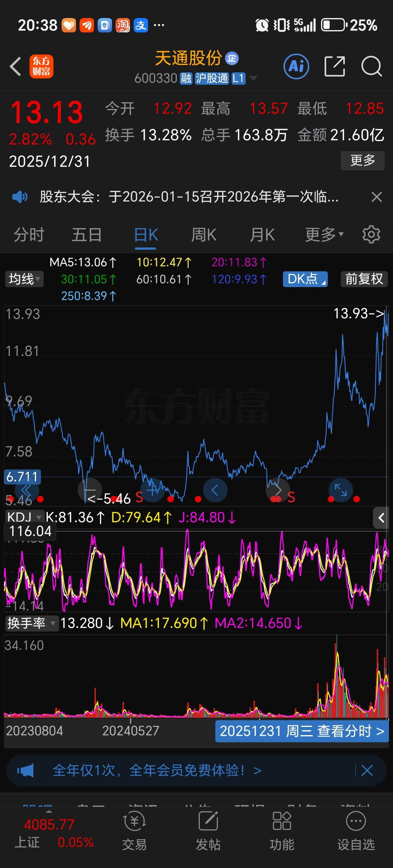Image resolution: width=393 pixels, height=868 pixels.
Task: Tap the 6.711 price level label
Action: pos(22,477)
